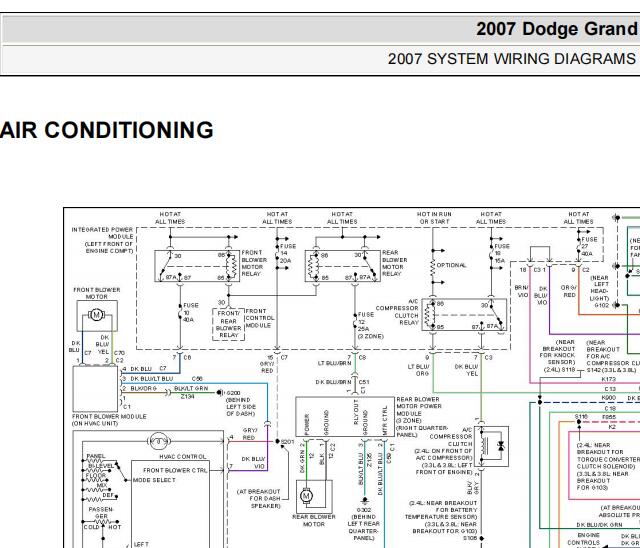Image resolution: width=640 pixels, height=548 pixels.
Task: Click the "F855" circuit label
Action: tap(609, 417)
